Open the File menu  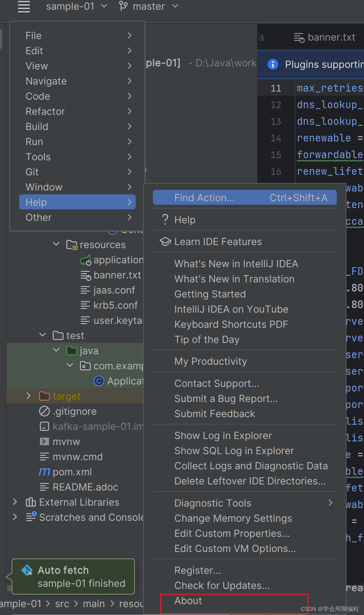(77, 35)
